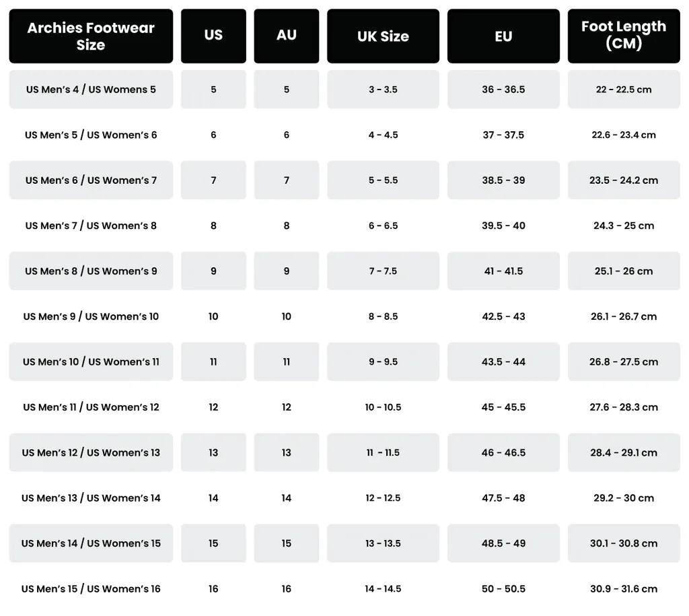Click the Foot Length (CM) header
The width and height of the screenshot is (689, 616).
[624, 36]
